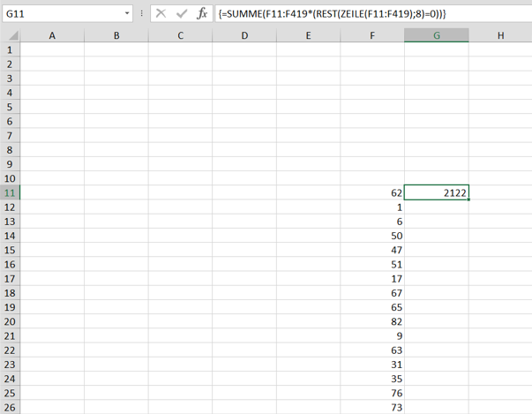The width and height of the screenshot is (532, 414).
Task: Click cell F22 containing 63
Action: click(372, 350)
